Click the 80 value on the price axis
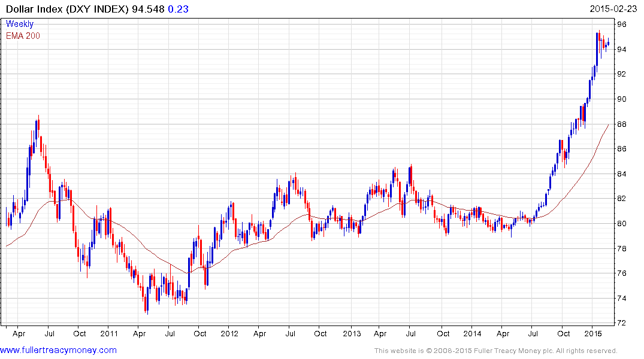 [x=622, y=224]
